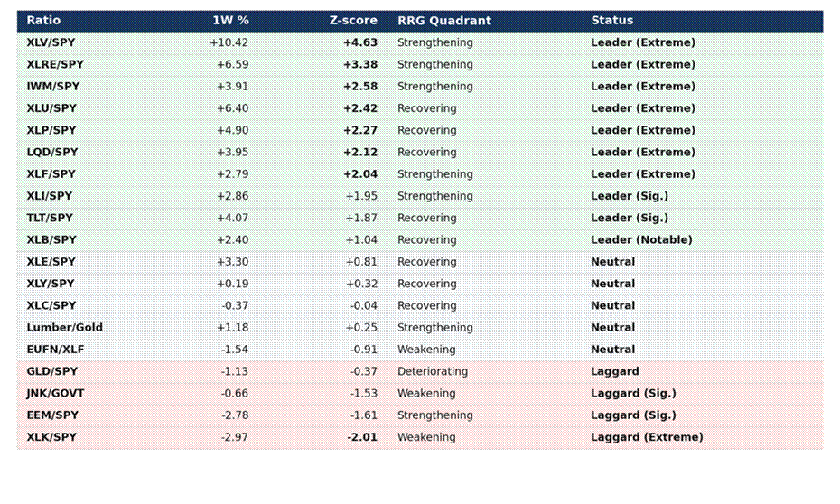
Task: Click Leader (Sig.) status for TLT/SPY
Action: 630,218
